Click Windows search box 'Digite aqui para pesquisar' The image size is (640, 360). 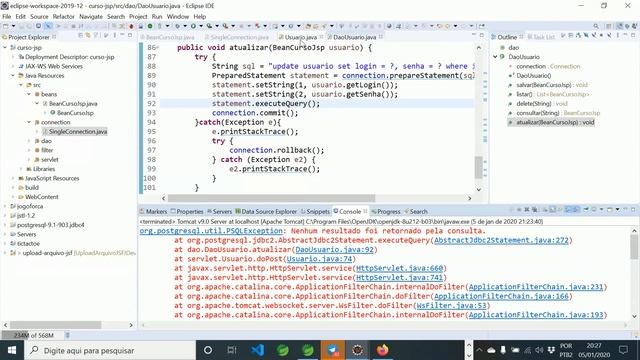tap(109, 350)
